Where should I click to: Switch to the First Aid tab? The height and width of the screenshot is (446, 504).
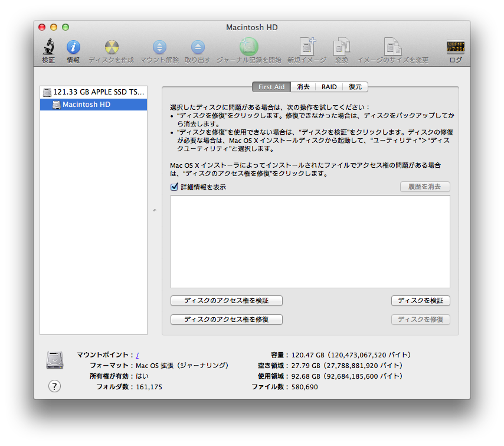[x=271, y=87]
